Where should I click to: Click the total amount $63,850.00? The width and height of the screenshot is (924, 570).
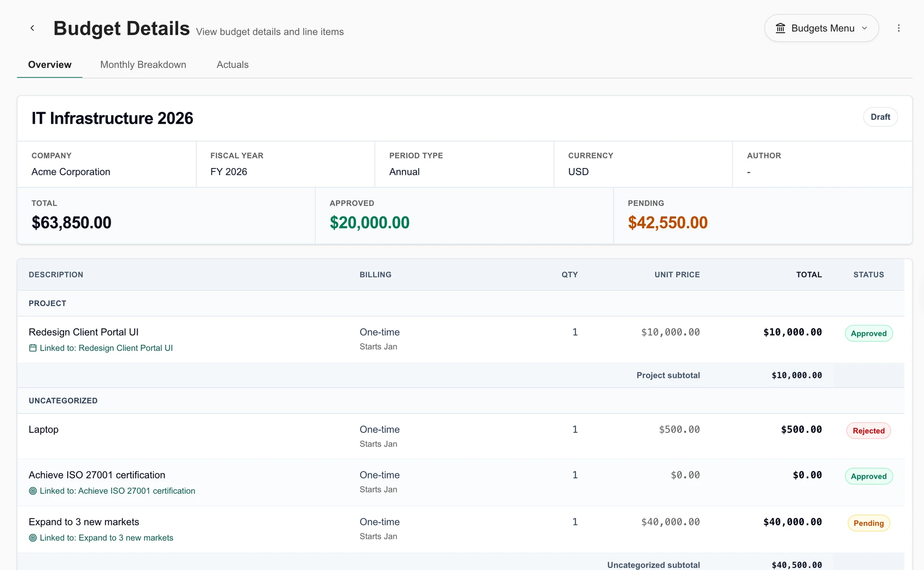click(x=71, y=222)
